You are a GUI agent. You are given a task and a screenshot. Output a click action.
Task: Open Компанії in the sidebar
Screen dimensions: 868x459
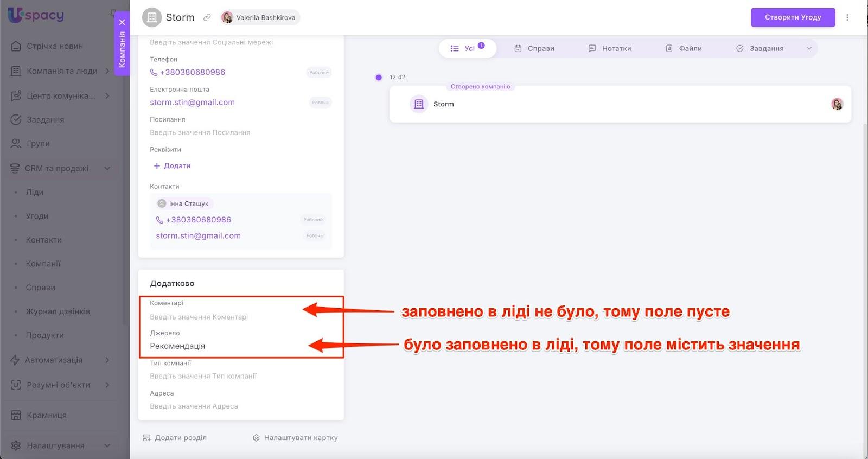43,264
